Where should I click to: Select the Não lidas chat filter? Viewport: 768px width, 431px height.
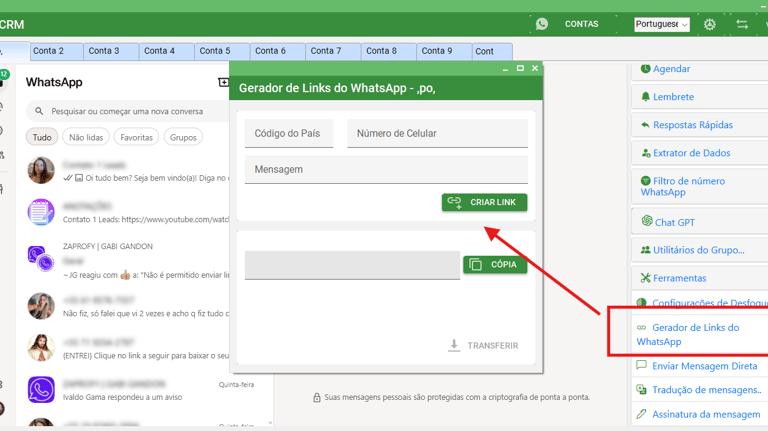pyautogui.click(x=86, y=137)
